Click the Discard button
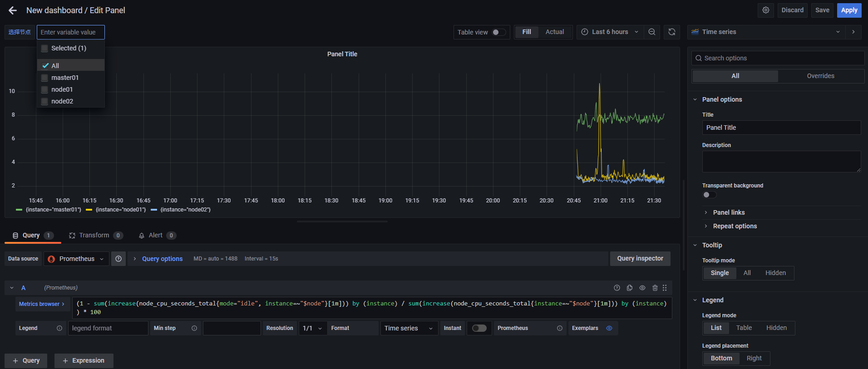The image size is (868, 369). click(792, 10)
